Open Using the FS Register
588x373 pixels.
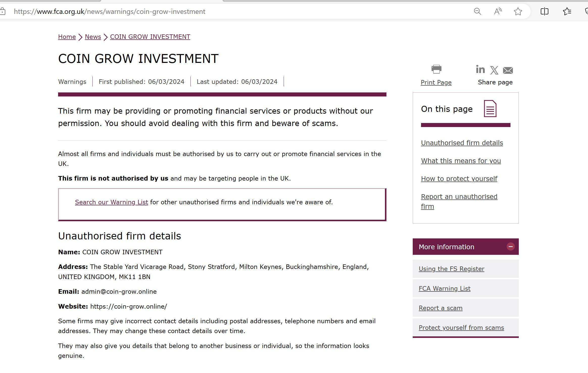pyautogui.click(x=451, y=269)
